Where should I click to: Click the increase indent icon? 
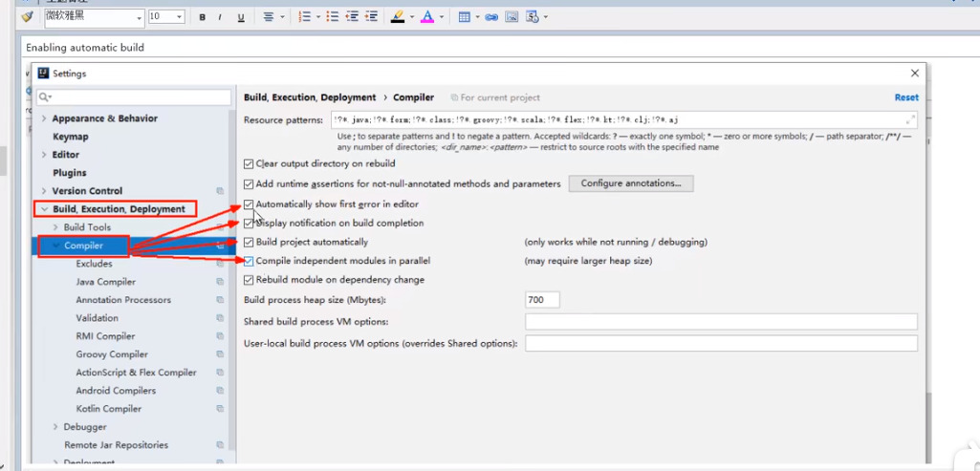tap(371, 17)
